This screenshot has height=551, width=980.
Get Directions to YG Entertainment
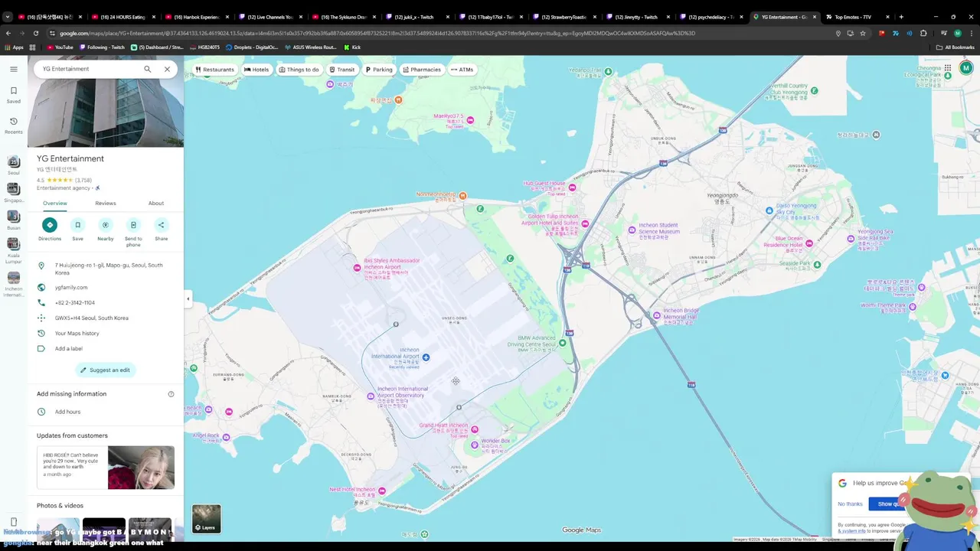tap(50, 225)
